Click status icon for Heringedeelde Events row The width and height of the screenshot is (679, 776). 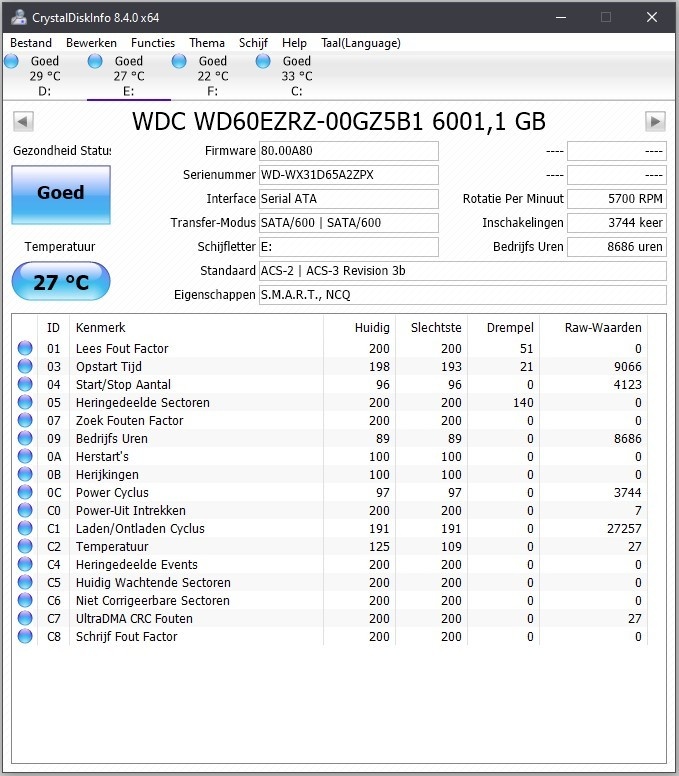(x=25, y=564)
